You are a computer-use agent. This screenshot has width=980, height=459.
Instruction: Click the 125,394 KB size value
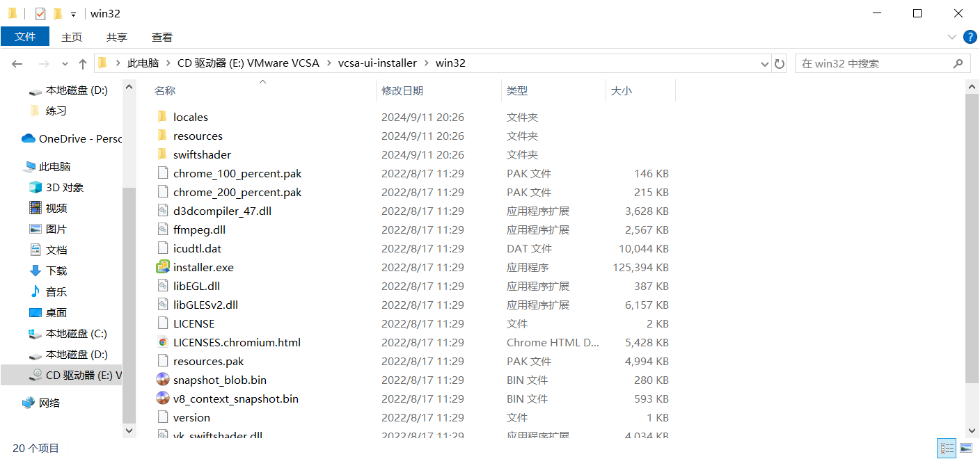coord(640,267)
